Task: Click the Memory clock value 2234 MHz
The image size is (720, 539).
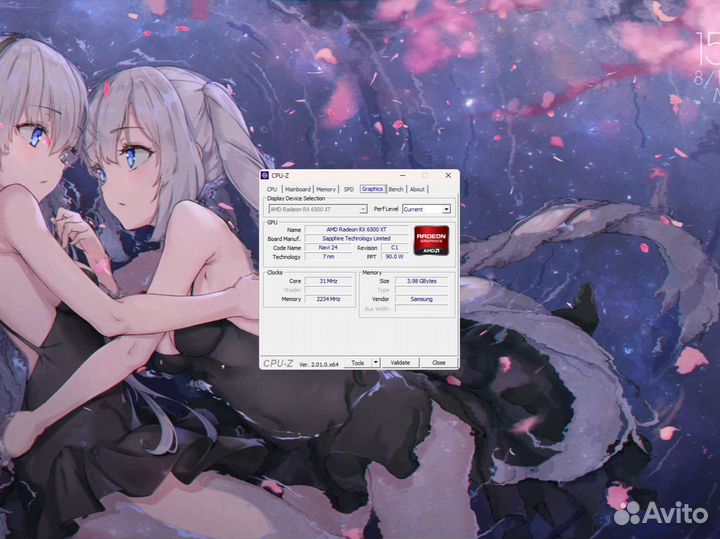Action: tap(329, 299)
